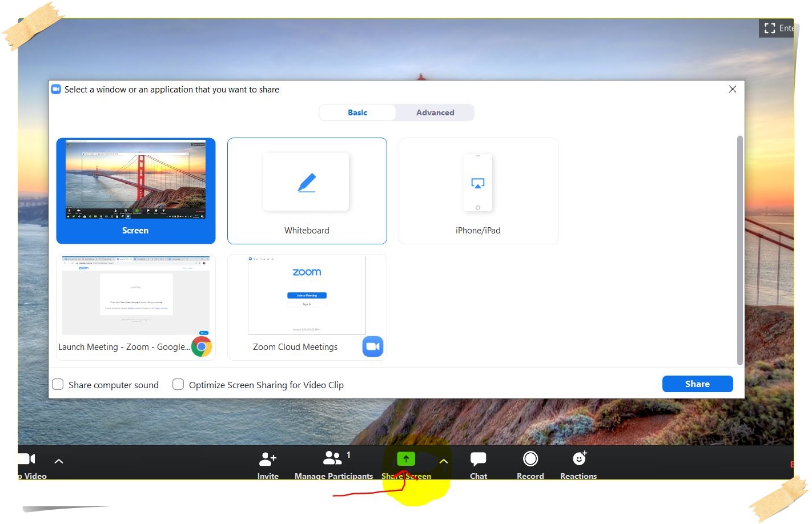Toggle the video camera icon

click(x=27, y=459)
